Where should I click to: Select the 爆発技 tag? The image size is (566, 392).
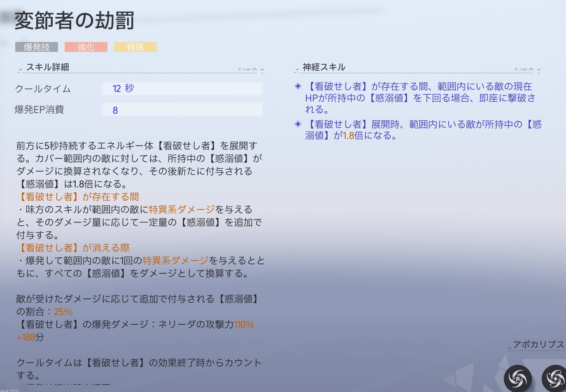pyautogui.click(x=37, y=47)
